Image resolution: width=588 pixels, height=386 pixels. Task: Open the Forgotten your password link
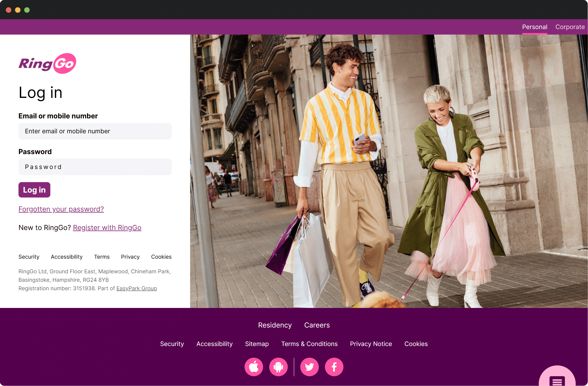click(61, 209)
